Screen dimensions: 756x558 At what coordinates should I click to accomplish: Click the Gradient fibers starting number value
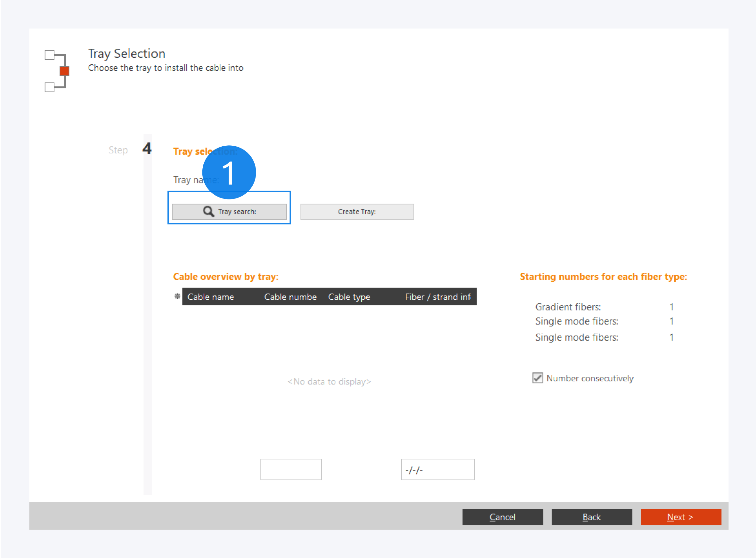coord(671,307)
